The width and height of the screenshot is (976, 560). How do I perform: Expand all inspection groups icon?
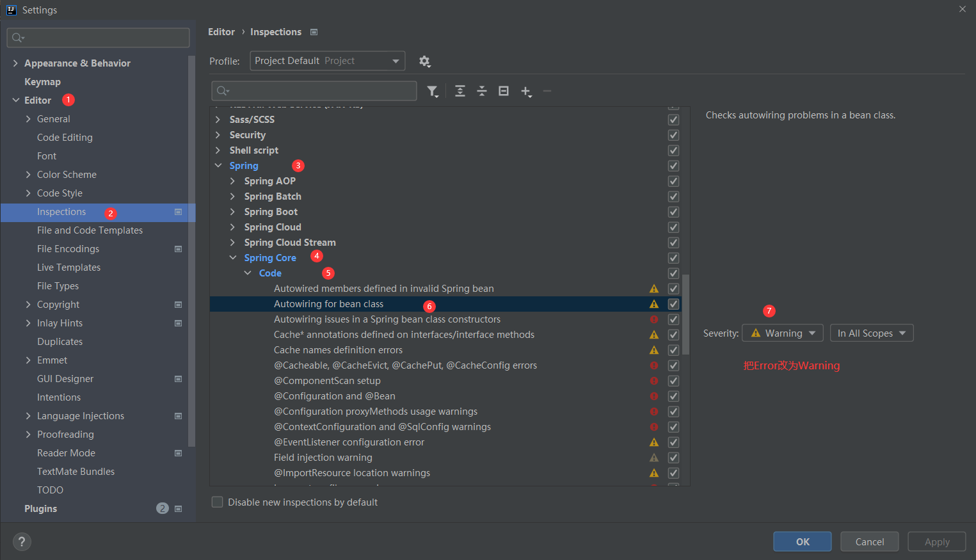(x=460, y=91)
